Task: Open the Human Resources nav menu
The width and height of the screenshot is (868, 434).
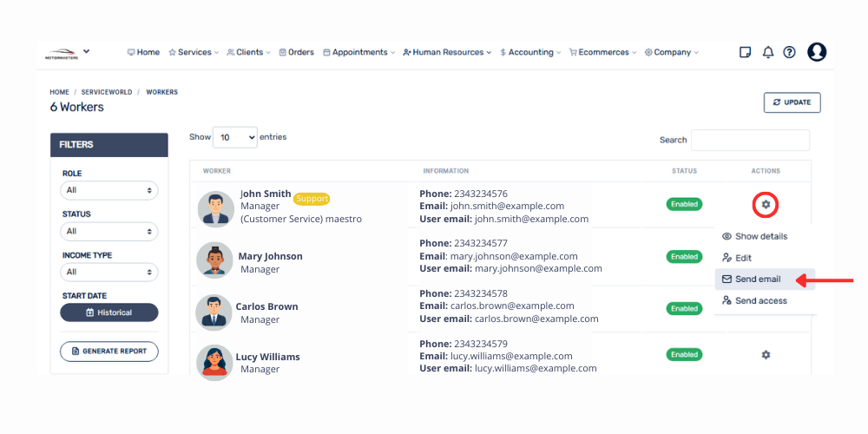Action: point(447,52)
